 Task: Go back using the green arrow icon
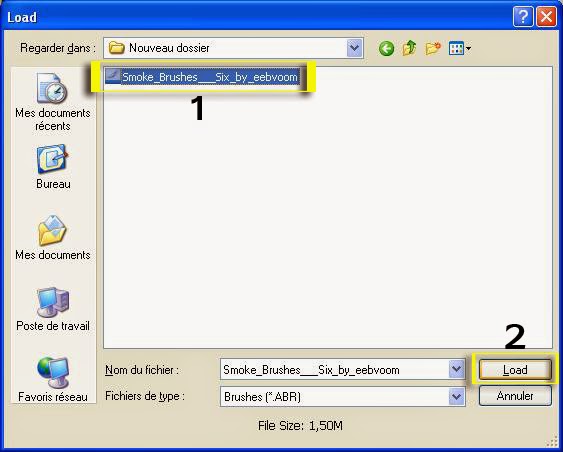pyautogui.click(x=386, y=48)
